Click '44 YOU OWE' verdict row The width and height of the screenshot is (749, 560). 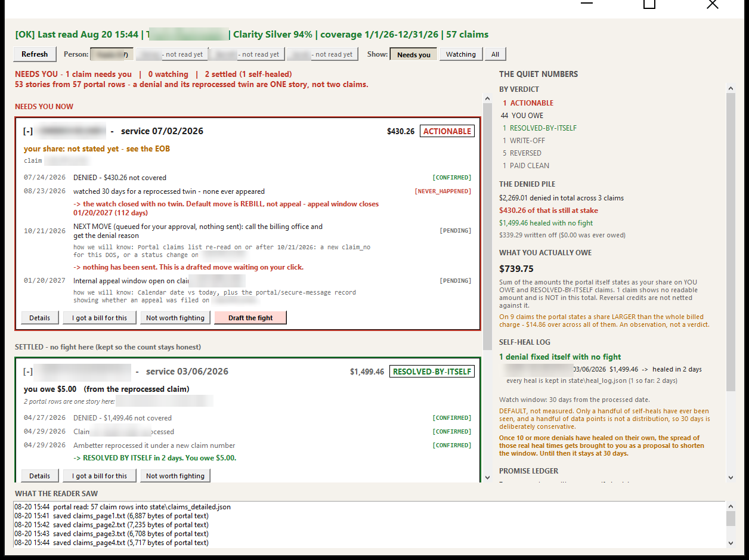522,116
